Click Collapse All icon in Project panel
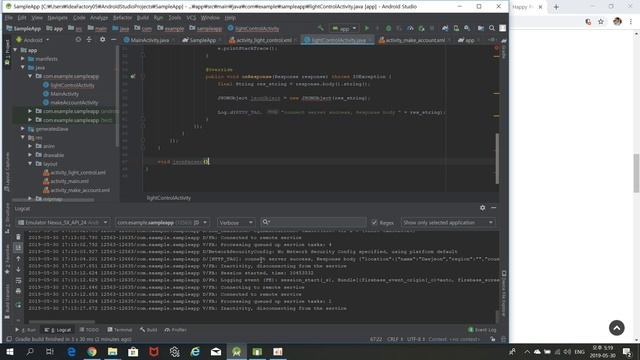This screenshot has height=360, width=640. tap(89, 40)
